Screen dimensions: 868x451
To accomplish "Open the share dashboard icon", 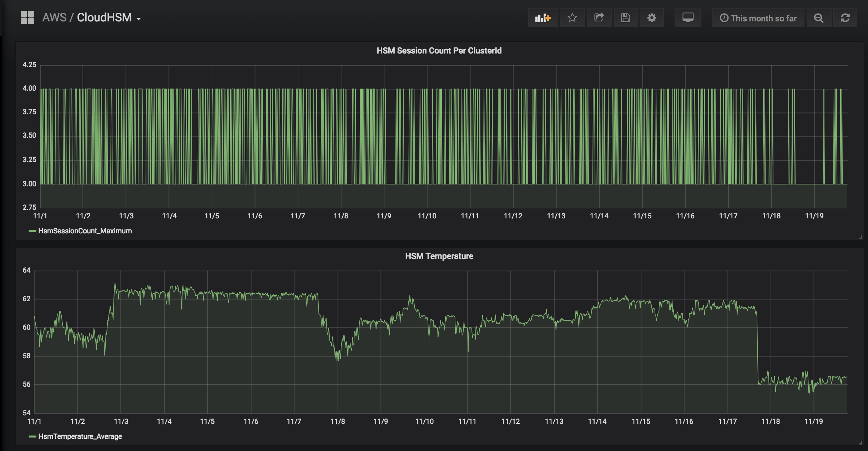I will (599, 18).
